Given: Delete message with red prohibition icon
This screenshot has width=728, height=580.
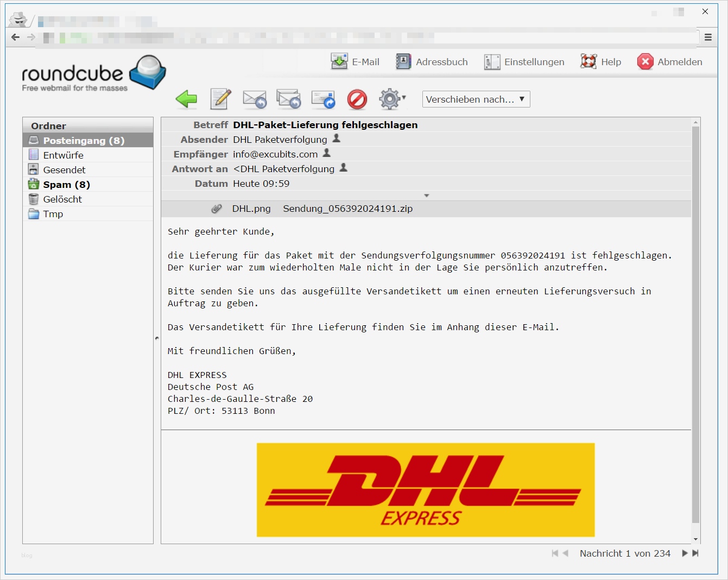Looking at the screenshot, I should pyautogui.click(x=357, y=99).
